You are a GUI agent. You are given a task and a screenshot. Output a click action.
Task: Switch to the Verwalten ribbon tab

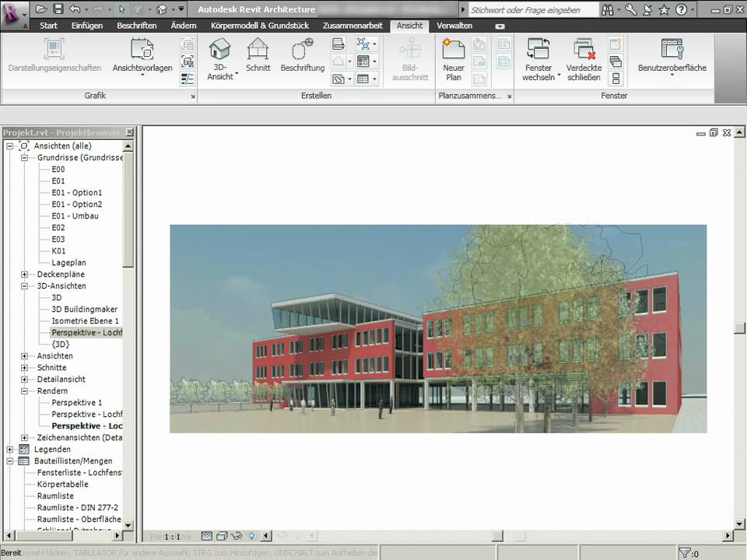[454, 25]
